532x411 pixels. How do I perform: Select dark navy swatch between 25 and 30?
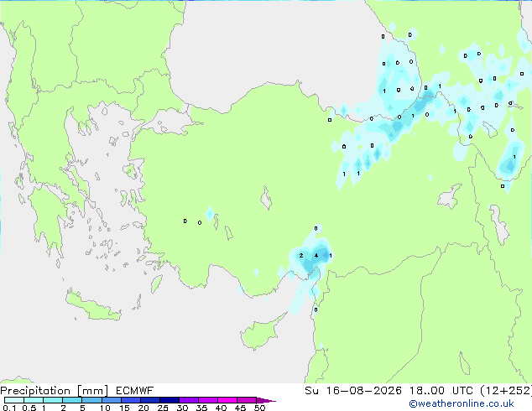pyautogui.click(x=169, y=400)
